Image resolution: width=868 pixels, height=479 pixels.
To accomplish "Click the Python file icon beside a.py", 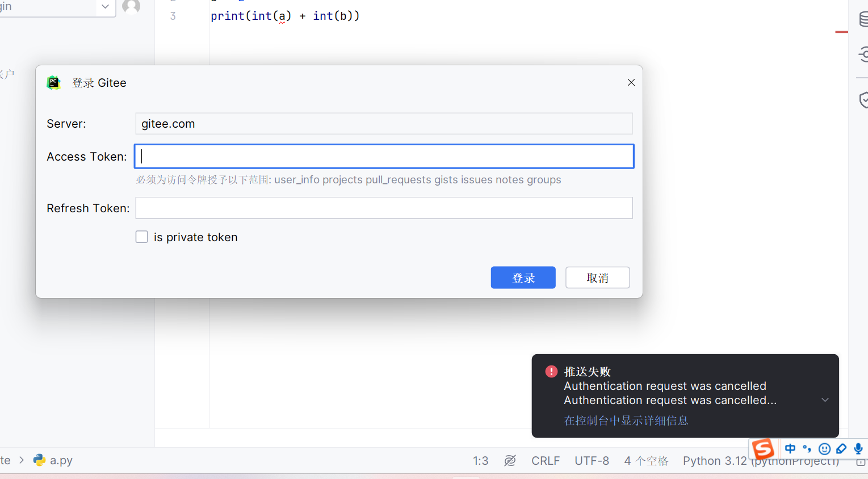I will 39,460.
